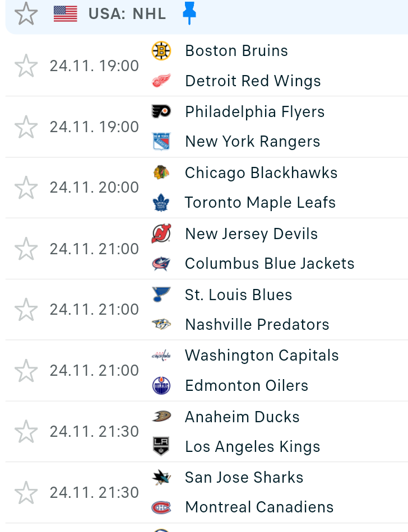Toggle favorite star for Blackhawks vs Maple Leafs
408x532 pixels.
26,188
